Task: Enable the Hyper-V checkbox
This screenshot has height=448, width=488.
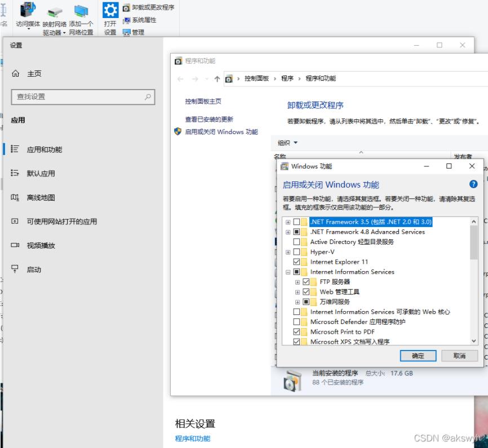Action: [297, 252]
